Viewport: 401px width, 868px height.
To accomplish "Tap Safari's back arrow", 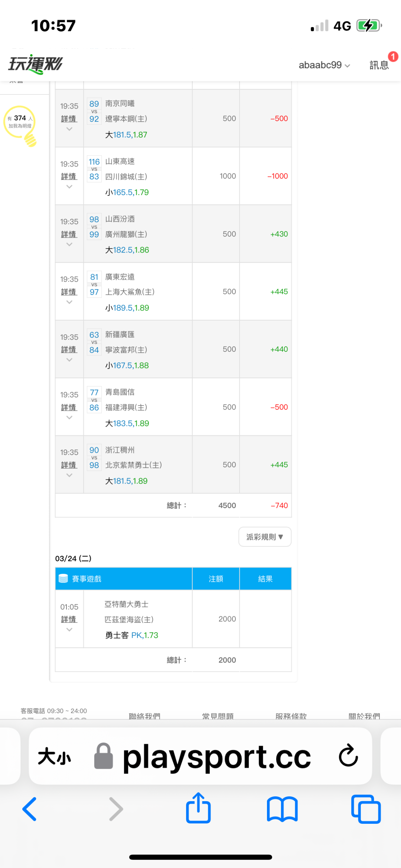I will click(30, 809).
